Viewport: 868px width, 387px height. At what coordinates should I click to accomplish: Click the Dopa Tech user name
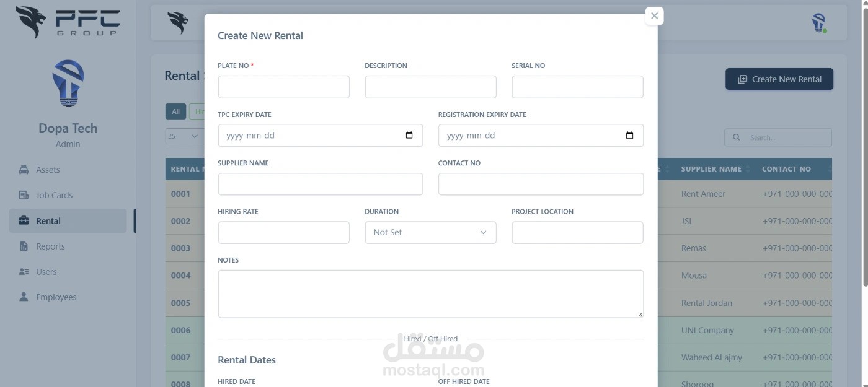click(68, 128)
